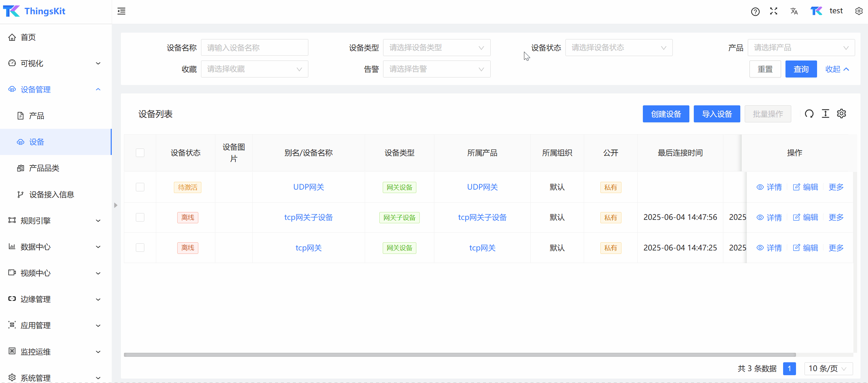868x383 pixels.
Task: Open the top-right global settings gear
Action: click(859, 11)
